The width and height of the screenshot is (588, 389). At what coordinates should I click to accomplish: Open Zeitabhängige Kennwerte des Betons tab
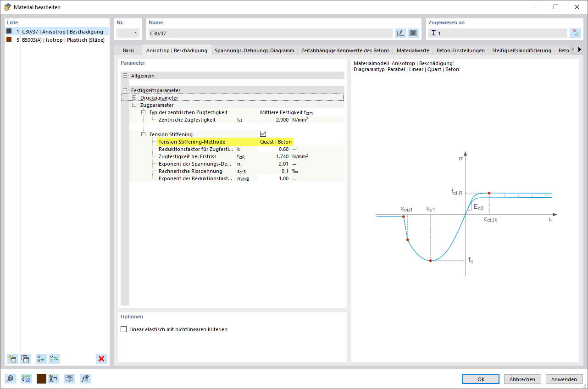coord(345,50)
